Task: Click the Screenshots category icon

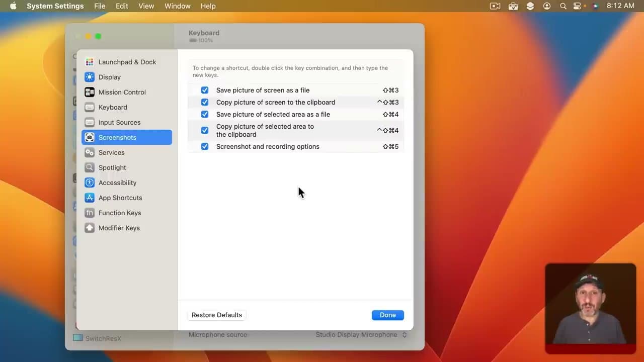Action: click(x=90, y=137)
